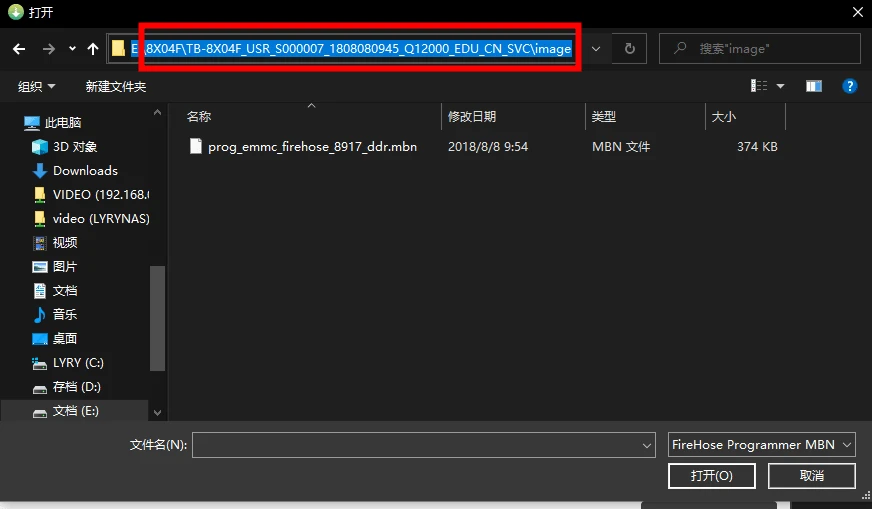Expand the recent locations dropdown arrow
Image resolution: width=872 pixels, height=509 pixels.
click(72, 48)
